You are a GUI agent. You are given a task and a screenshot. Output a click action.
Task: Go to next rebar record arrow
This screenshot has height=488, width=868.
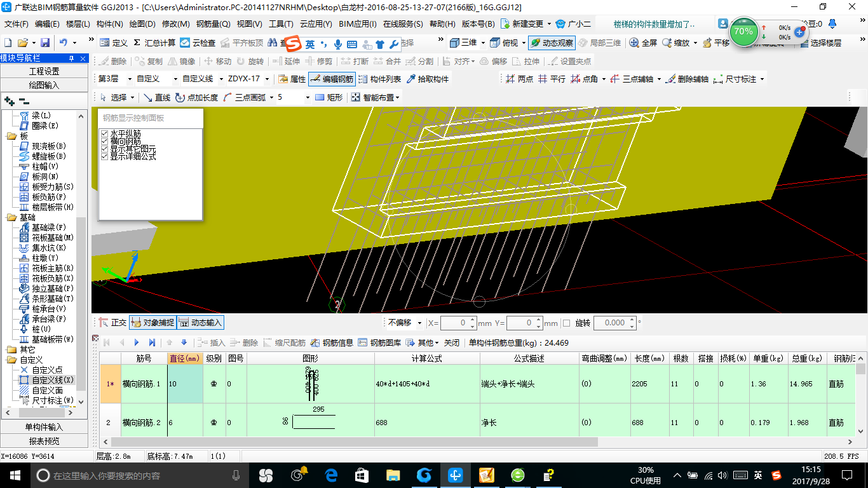coord(137,342)
